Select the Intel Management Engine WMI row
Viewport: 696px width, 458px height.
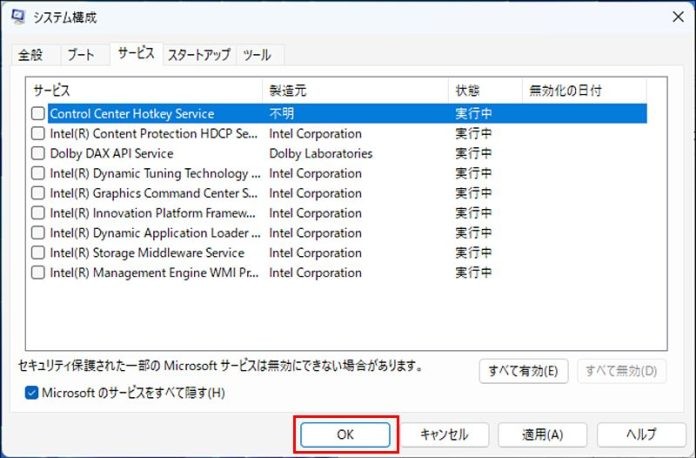point(155,273)
